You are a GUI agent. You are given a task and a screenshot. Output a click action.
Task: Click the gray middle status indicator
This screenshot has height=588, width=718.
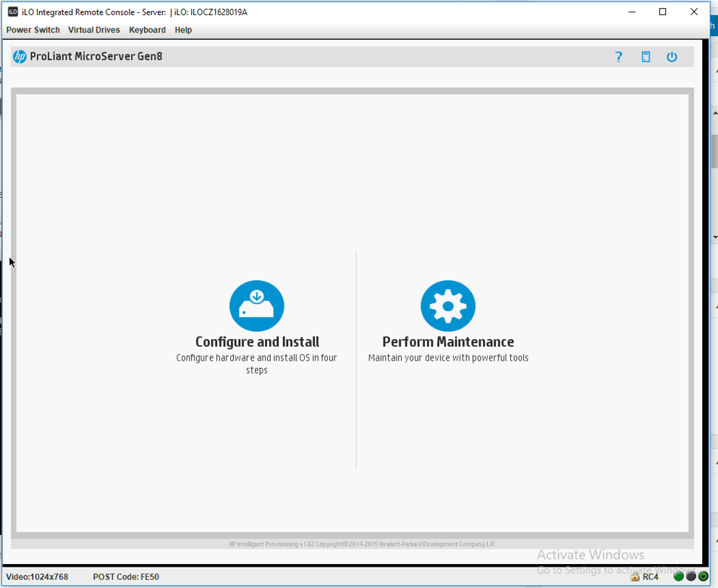(x=691, y=577)
